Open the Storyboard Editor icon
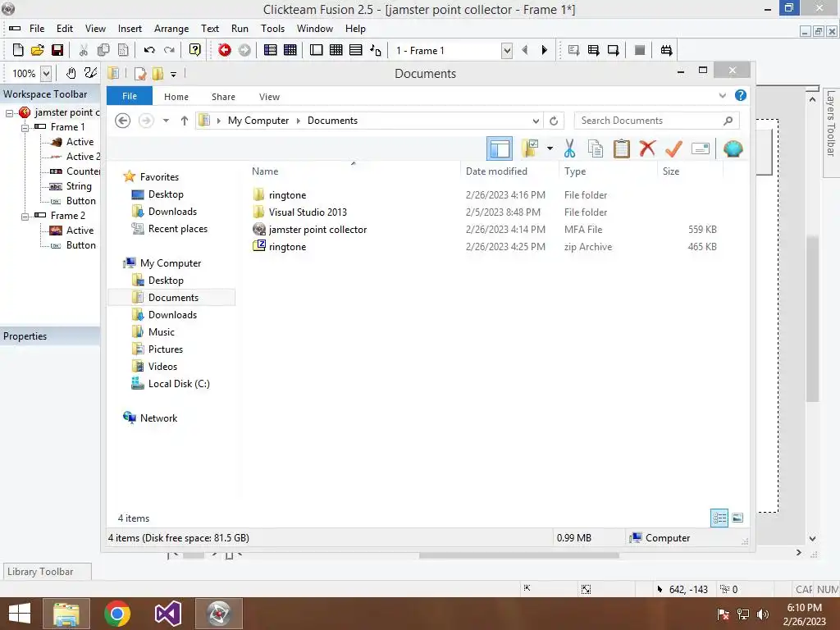Screen dimensions: 840x630 [271, 50]
